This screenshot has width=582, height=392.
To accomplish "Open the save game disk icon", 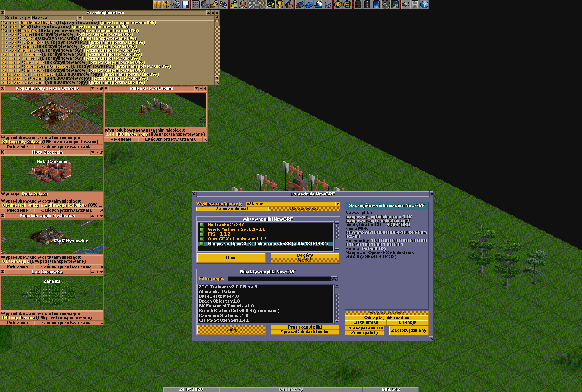I will click(x=185, y=4).
